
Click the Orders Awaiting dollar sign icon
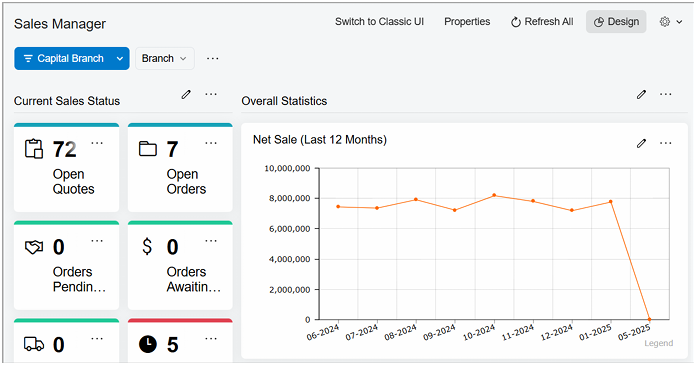(x=147, y=246)
